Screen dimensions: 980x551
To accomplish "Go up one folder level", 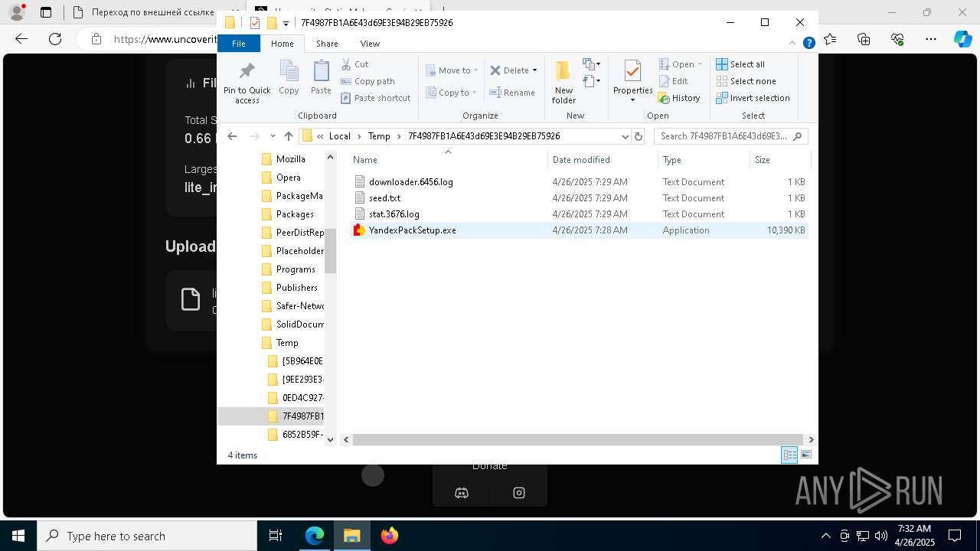I will pos(288,136).
